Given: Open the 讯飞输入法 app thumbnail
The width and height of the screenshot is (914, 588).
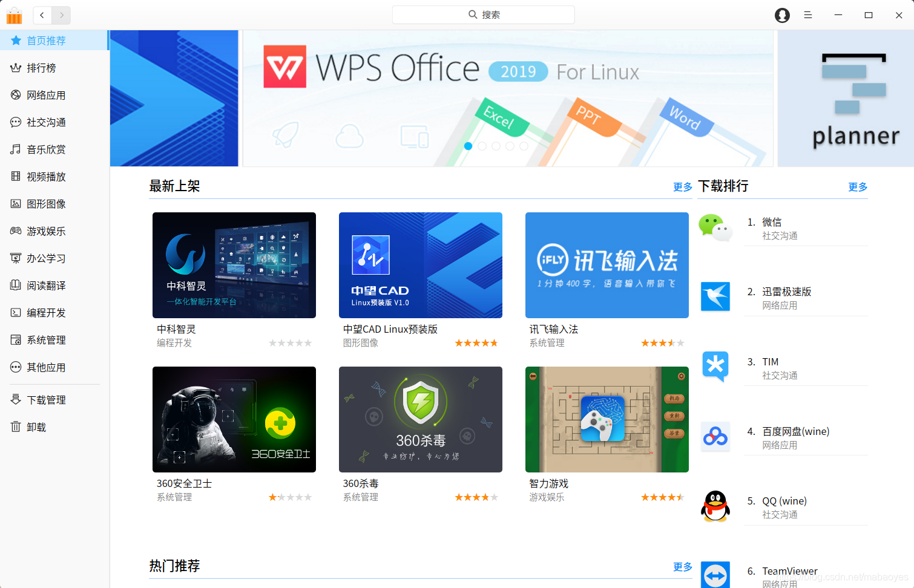Looking at the screenshot, I should (x=607, y=265).
